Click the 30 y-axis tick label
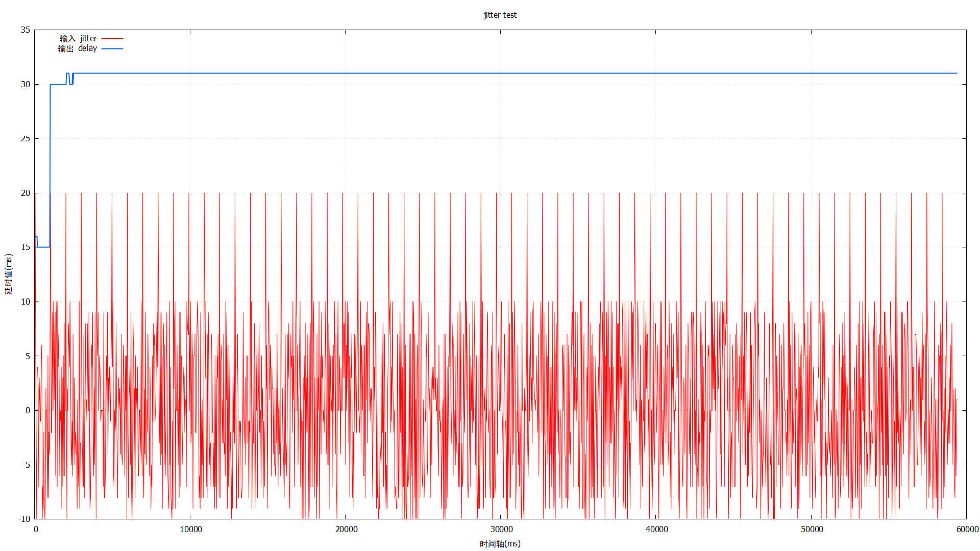 click(x=26, y=84)
